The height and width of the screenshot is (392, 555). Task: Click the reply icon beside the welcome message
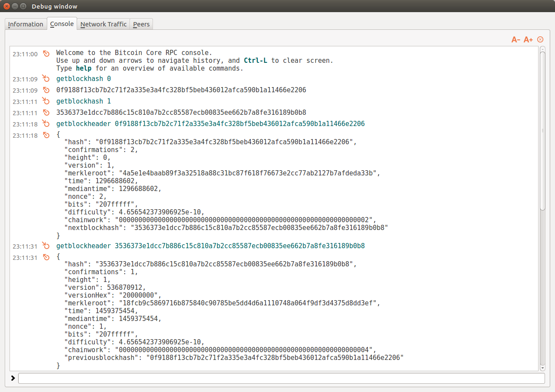click(x=46, y=54)
